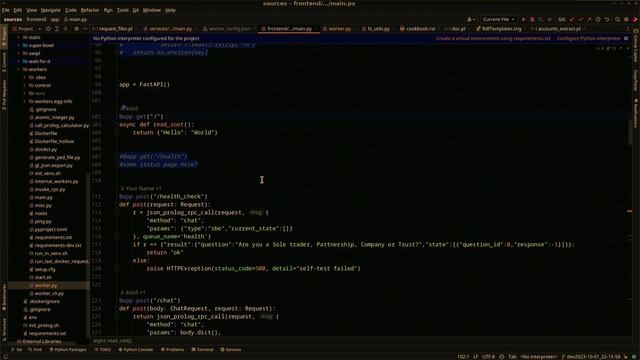Click the git branch widget in status bar
The width and height of the screenshot is (640, 360).
click(591, 357)
